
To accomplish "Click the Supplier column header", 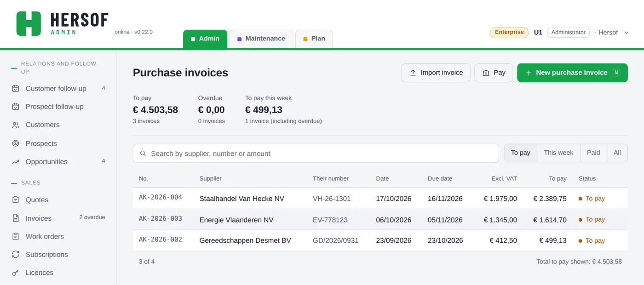I will click(211, 178).
